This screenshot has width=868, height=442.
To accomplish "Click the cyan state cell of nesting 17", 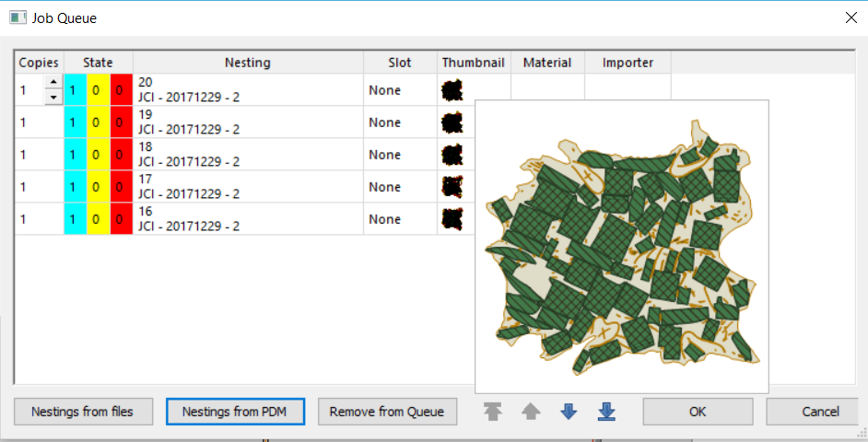I will pyautogui.click(x=76, y=186).
